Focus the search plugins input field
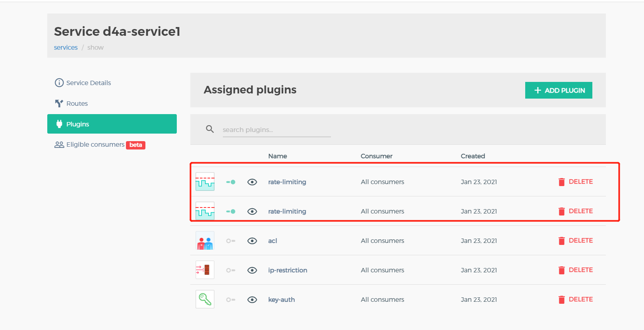The height and width of the screenshot is (330, 644). pos(277,130)
